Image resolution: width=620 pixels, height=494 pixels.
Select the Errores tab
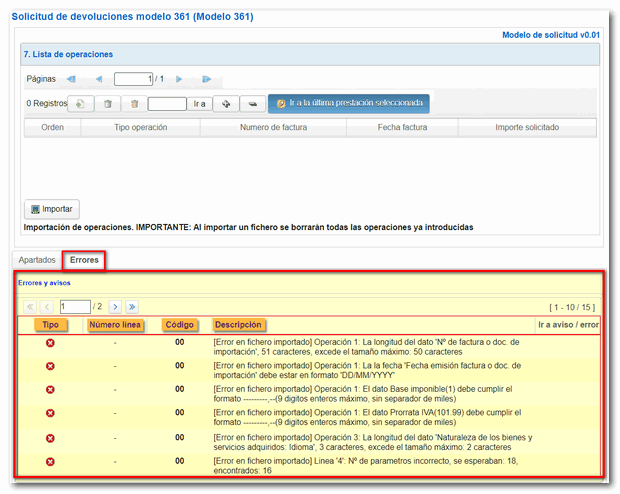[x=84, y=260]
